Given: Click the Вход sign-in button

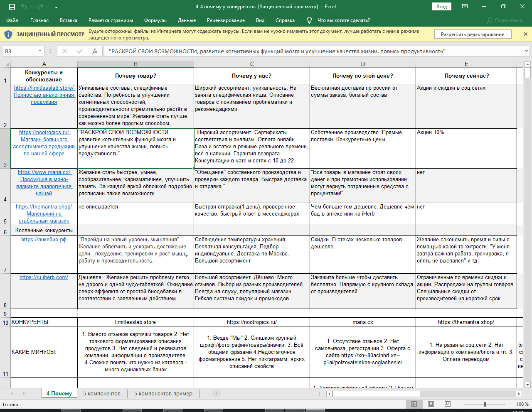Looking at the screenshot, I should (x=442, y=7).
